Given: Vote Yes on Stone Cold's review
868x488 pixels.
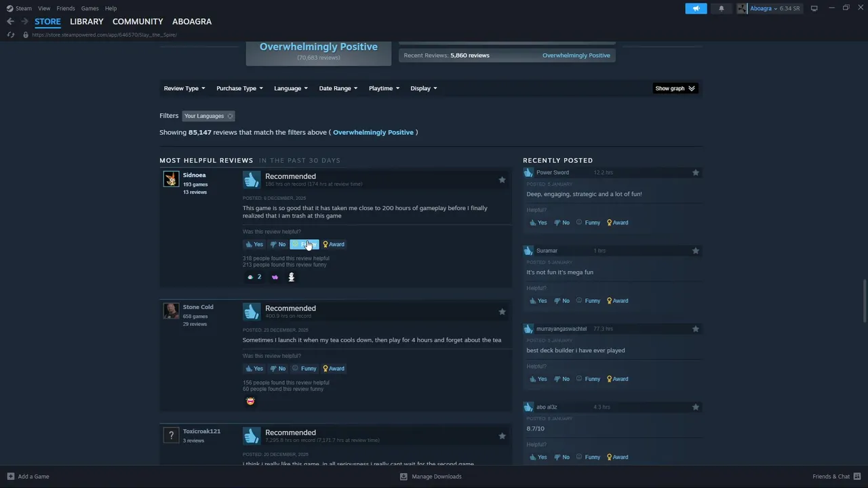Looking at the screenshot, I should pos(254,369).
